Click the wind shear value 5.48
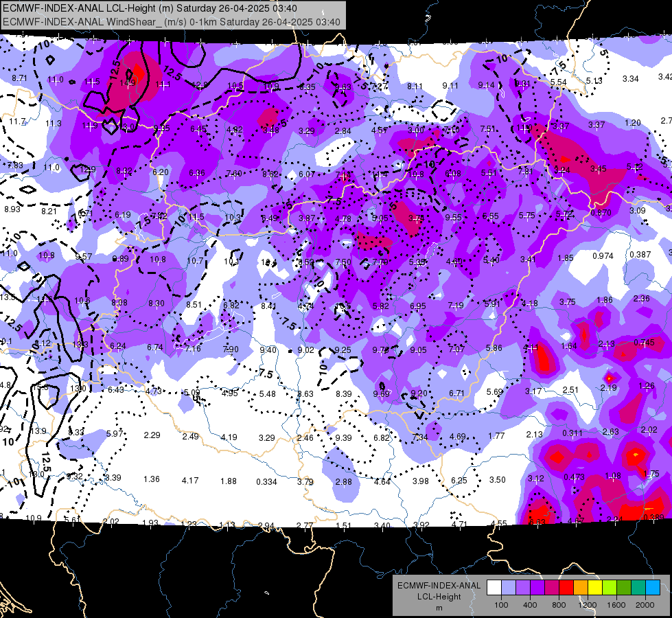The width and height of the screenshot is (672, 618). pyautogui.click(x=268, y=394)
